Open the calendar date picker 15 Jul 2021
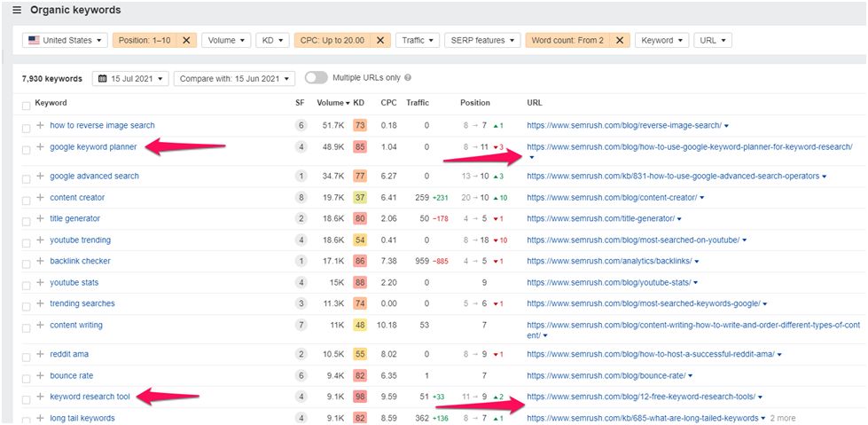868x425 pixels. pos(129,79)
